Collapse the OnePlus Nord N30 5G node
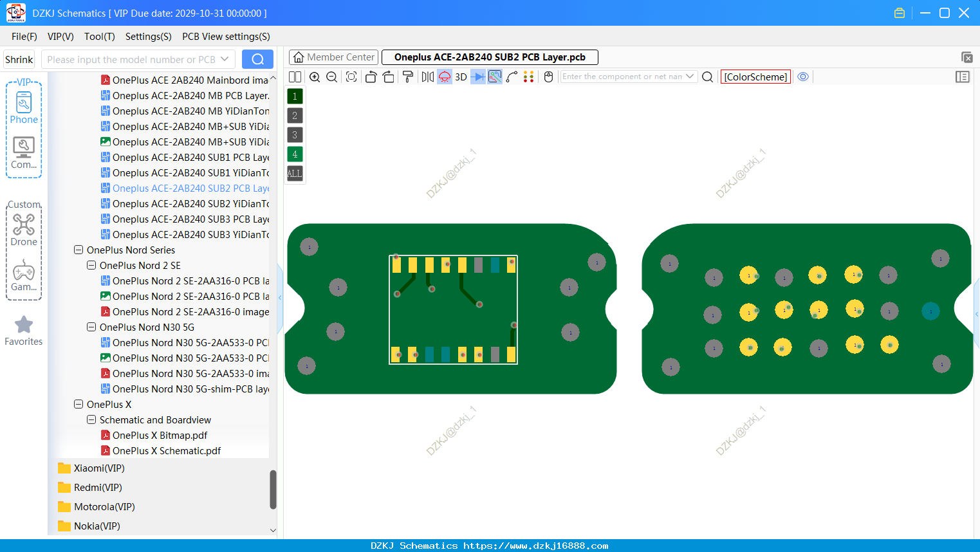This screenshot has width=980, height=552. [x=91, y=327]
